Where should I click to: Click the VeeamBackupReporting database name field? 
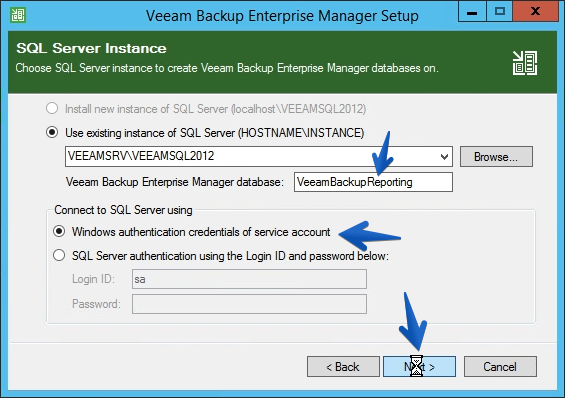point(373,182)
